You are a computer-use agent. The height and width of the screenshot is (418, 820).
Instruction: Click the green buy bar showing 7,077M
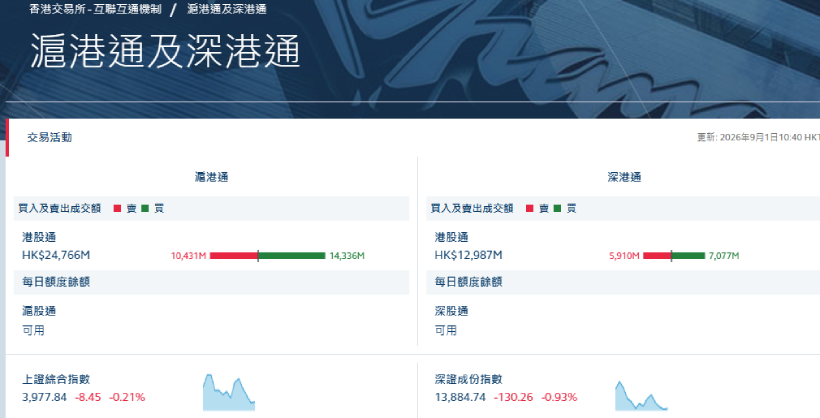point(688,256)
